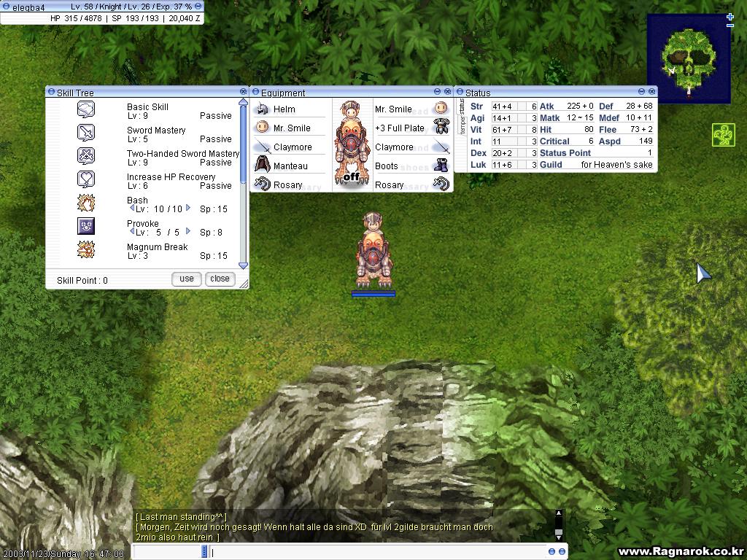
Task: Click the Skill Point : 0 text
Action: coord(82,281)
